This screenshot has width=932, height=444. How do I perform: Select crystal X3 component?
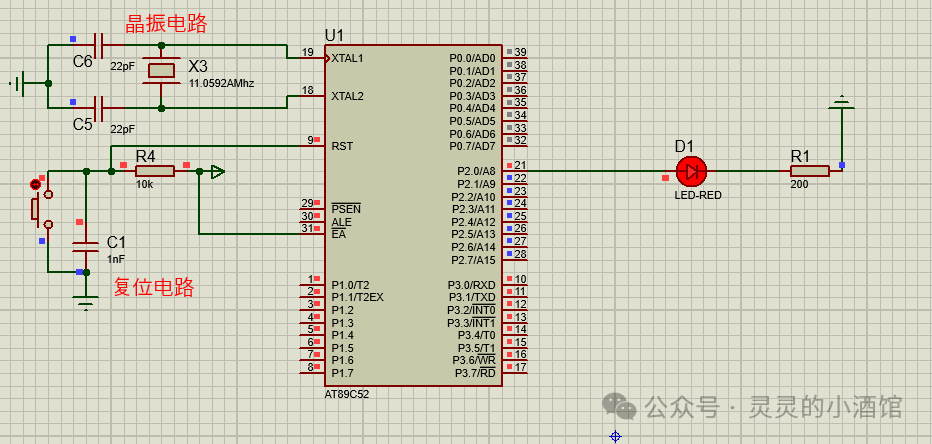[x=161, y=71]
